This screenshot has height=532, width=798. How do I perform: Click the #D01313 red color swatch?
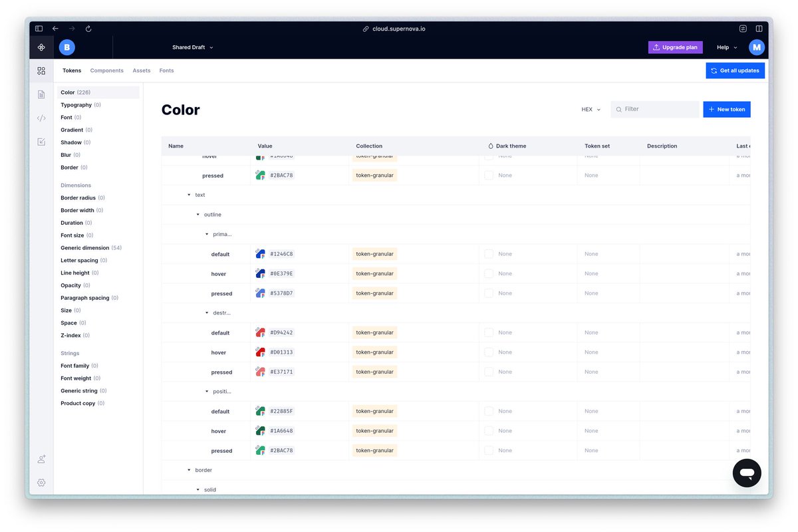[x=261, y=352]
